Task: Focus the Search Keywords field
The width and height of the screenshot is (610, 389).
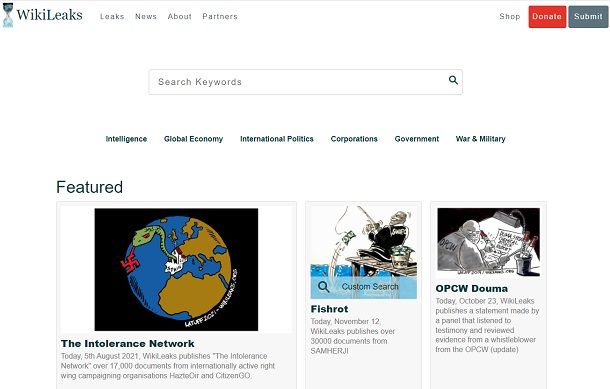Action: (305, 82)
